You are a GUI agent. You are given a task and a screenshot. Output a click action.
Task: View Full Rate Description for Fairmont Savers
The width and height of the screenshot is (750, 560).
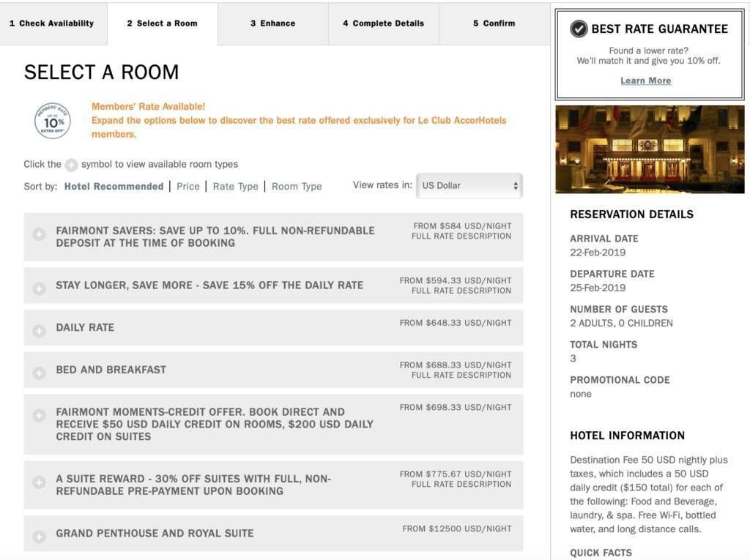pyautogui.click(x=461, y=236)
